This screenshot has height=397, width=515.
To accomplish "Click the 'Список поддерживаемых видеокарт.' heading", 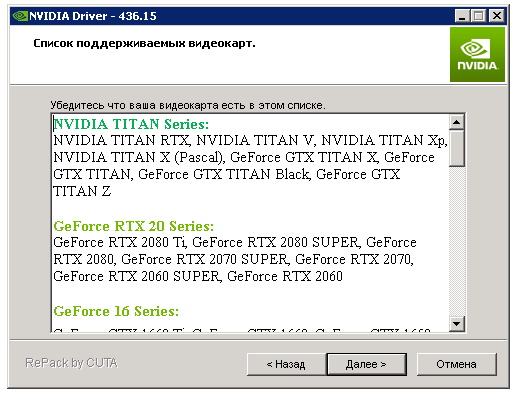I will (x=144, y=43).
